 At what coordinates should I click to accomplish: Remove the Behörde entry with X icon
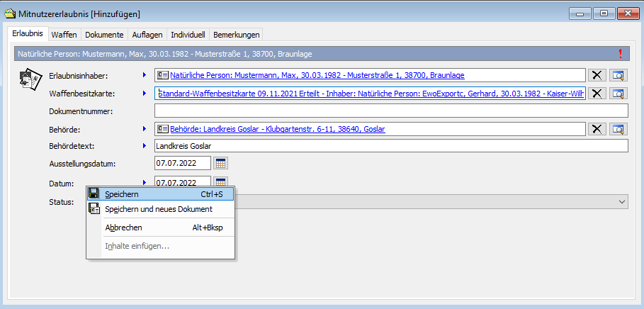click(597, 128)
